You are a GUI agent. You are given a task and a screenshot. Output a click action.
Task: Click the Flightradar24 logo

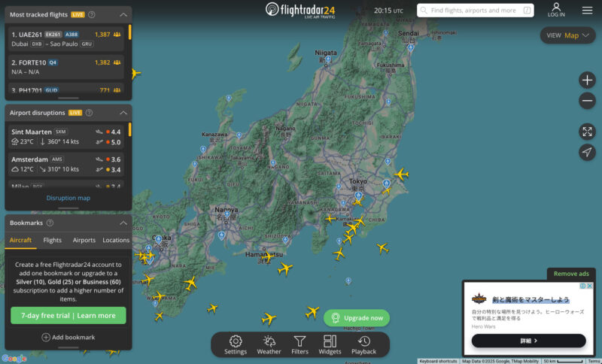click(300, 10)
